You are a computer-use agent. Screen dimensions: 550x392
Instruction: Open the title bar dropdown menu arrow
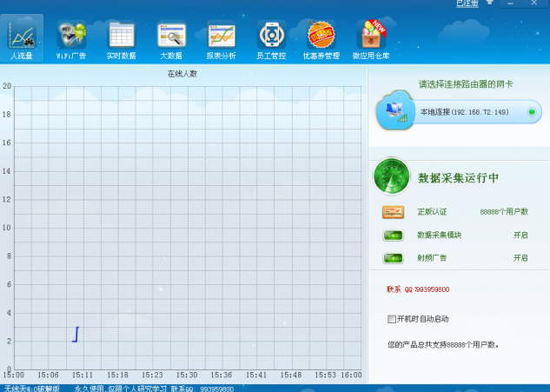[x=489, y=4]
